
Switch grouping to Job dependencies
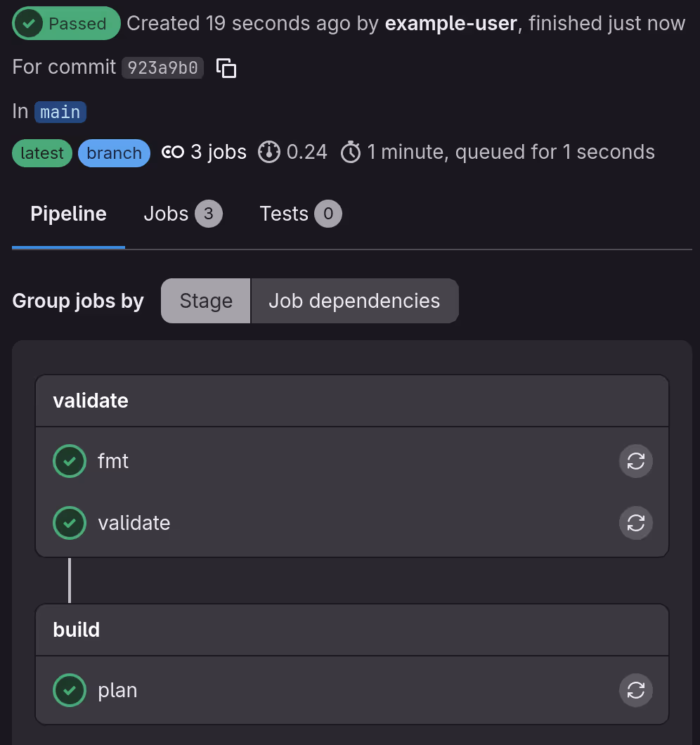point(354,301)
